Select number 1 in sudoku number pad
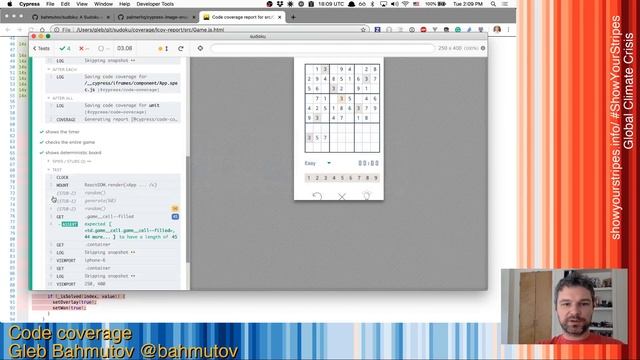640x360 pixels. pos(309,178)
